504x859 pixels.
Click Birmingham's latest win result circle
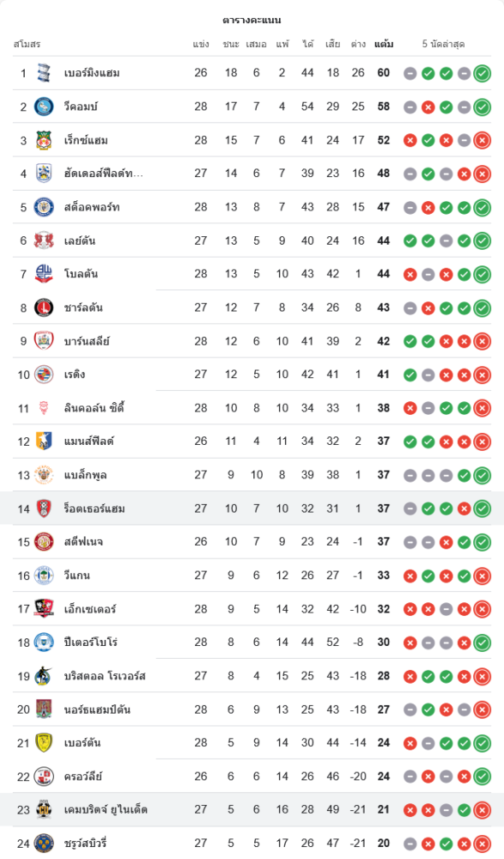point(482,73)
